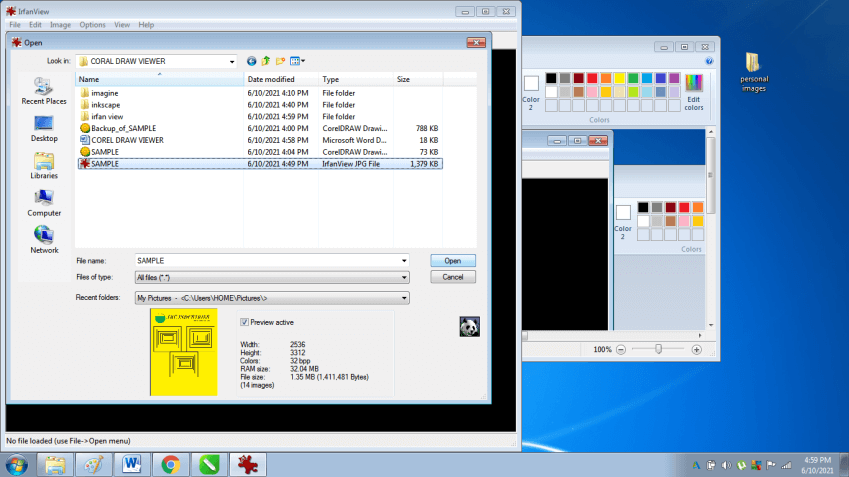Image resolution: width=849 pixels, height=477 pixels.
Task: Open IrfanView Options menu
Action: pyautogui.click(x=92, y=25)
